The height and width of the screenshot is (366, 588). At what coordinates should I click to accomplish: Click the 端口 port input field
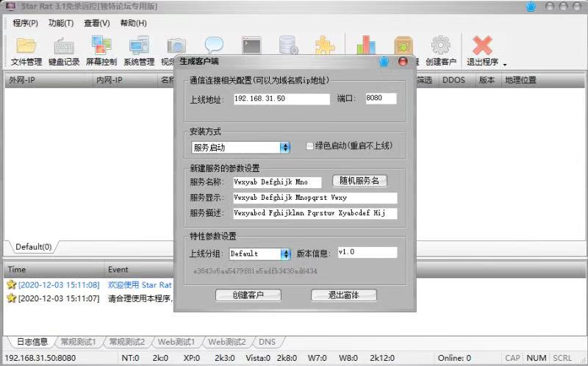pos(381,98)
